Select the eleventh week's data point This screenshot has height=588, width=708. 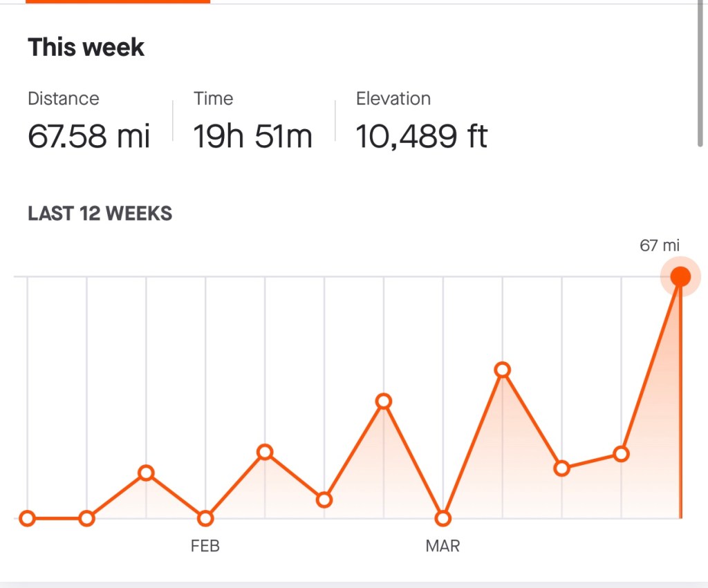point(621,454)
